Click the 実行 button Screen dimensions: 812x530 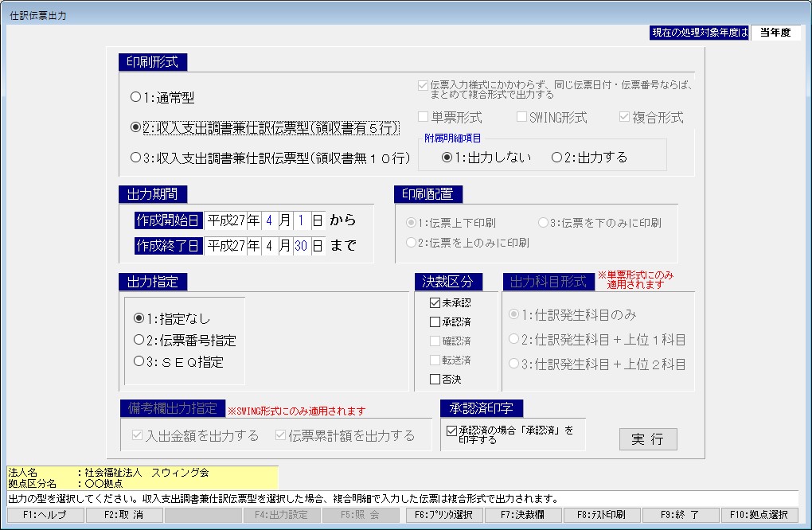(648, 439)
